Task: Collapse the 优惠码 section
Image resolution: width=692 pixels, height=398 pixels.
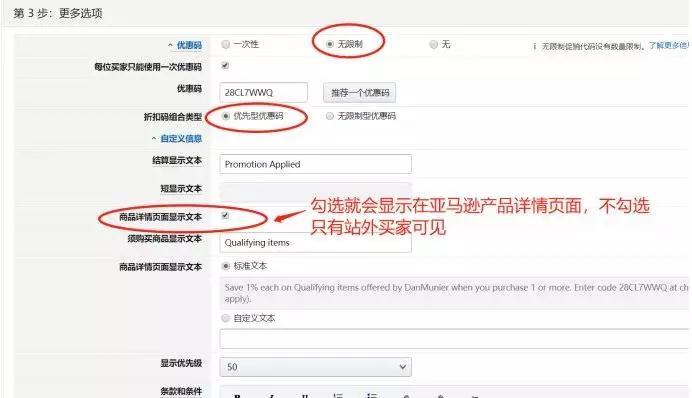Action: 185,45
